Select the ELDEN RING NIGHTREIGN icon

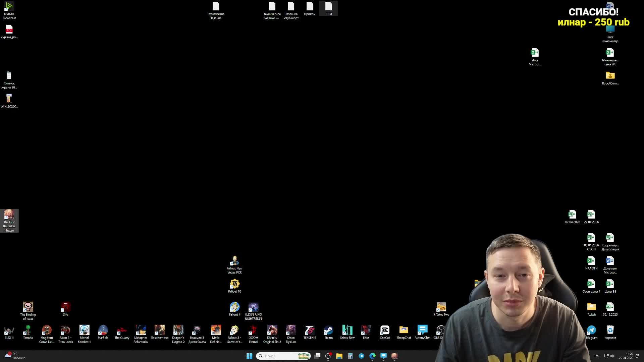pyautogui.click(x=253, y=308)
